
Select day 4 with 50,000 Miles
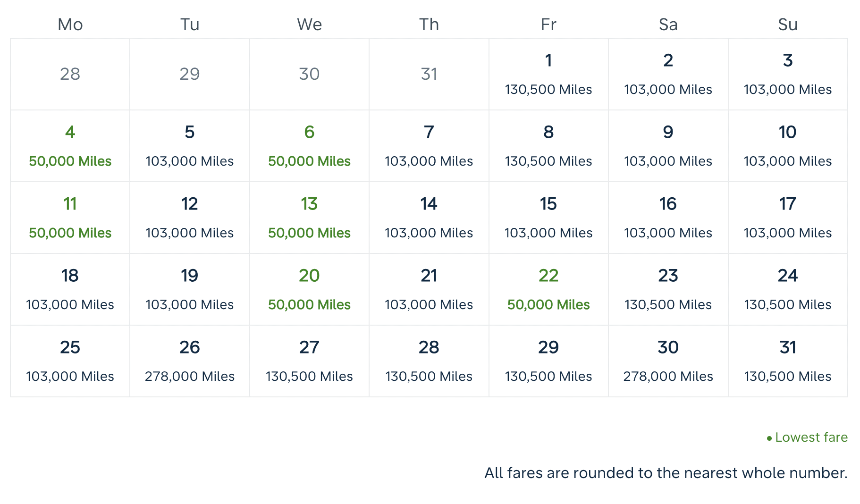pyautogui.click(x=70, y=146)
